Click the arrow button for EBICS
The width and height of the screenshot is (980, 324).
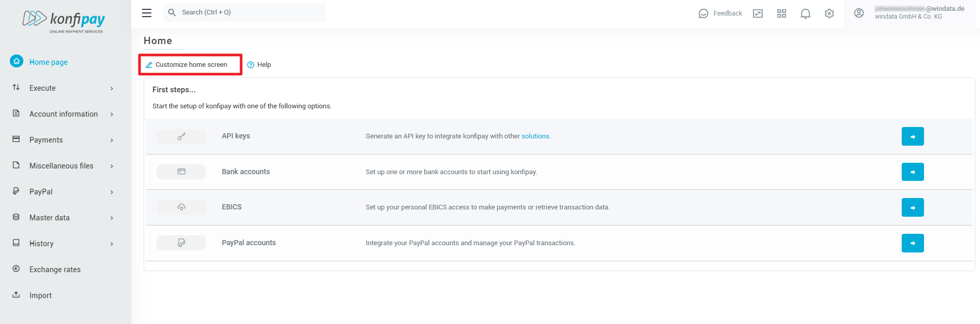click(912, 207)
